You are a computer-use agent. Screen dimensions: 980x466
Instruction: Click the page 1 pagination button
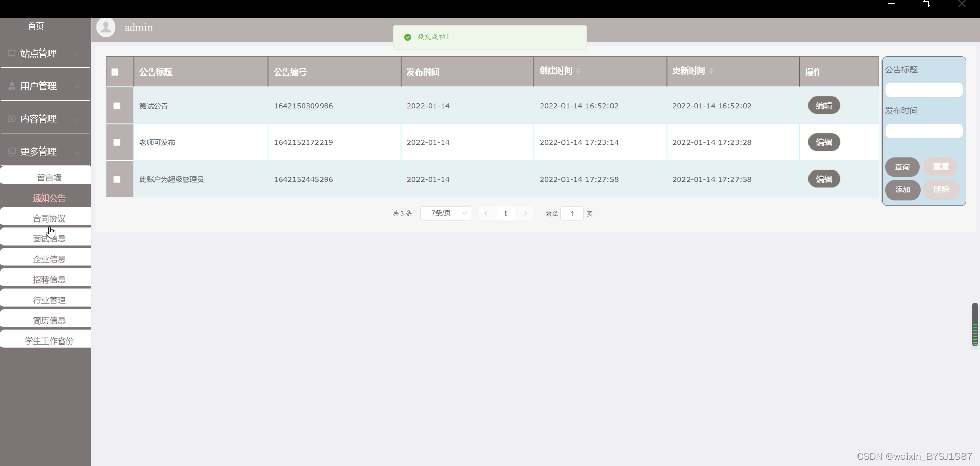(x=506, y=213)
